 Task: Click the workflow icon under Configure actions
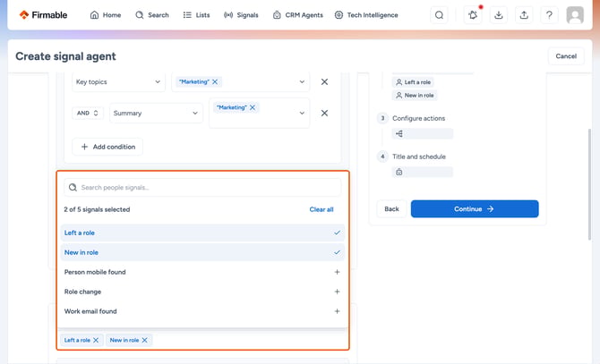399,133
